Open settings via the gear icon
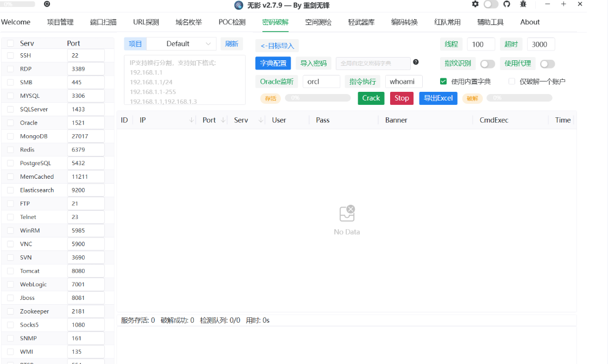The height and width of the screenshot is (364, 608). tap(475, 4)
